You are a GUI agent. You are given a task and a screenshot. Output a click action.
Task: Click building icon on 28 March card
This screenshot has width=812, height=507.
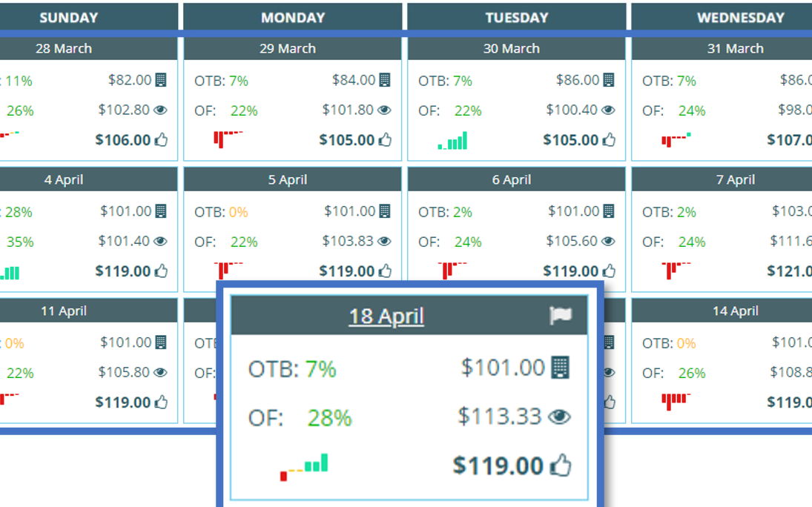coord(160,80)
